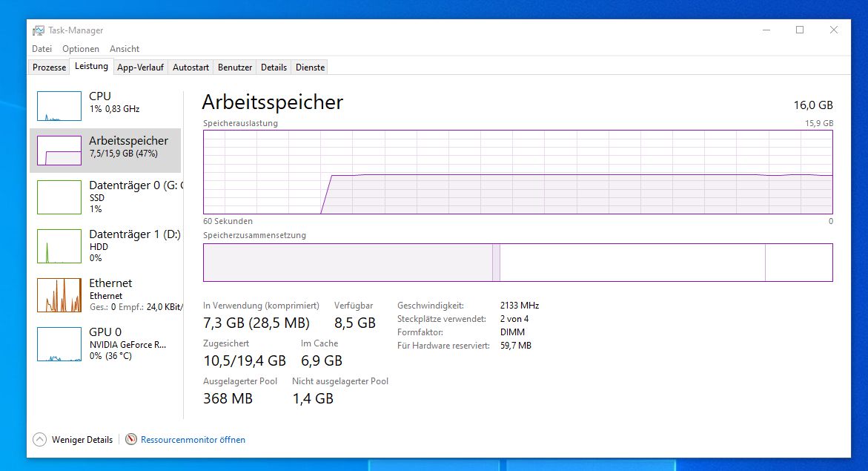This screenshot has width=868, height=471.
Task: Select the CPU usage graph thumbnail
Action: pos(59,106)
